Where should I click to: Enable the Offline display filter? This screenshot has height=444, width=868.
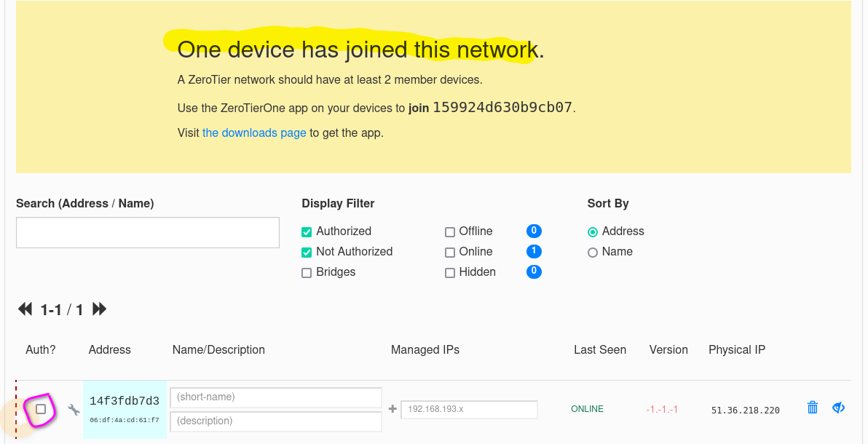(x=449, y=232)
